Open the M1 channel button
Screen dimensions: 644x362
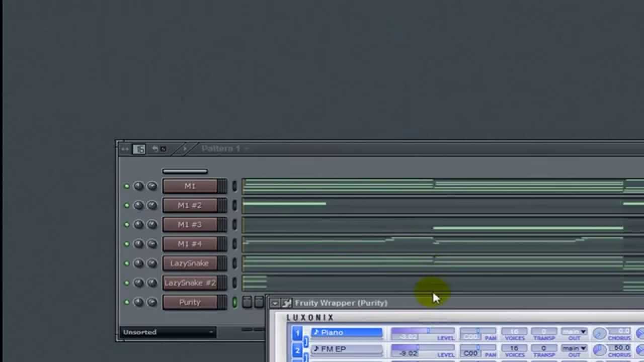pyautogui.click(x=190, y=187)
